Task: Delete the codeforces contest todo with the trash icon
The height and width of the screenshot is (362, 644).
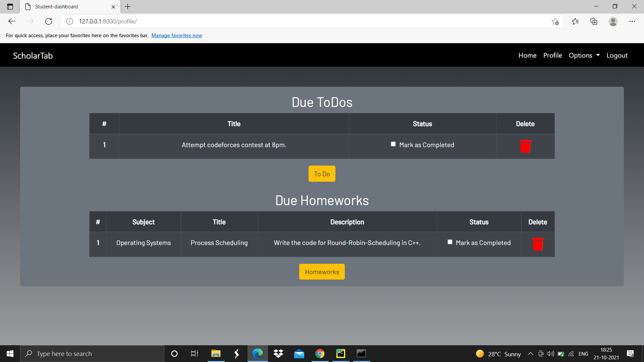Action: click(x=525, y=146)
